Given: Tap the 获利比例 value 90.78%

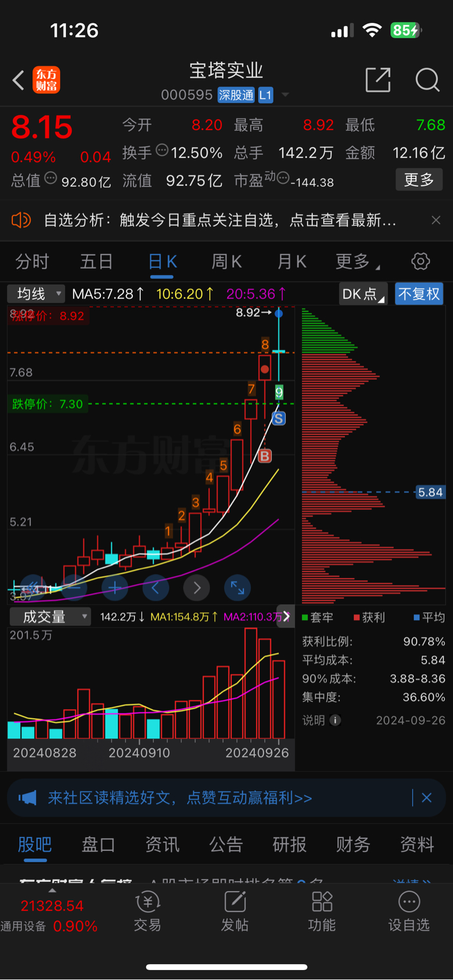Looking at the screenshot, I should click(x=424, y=641).
